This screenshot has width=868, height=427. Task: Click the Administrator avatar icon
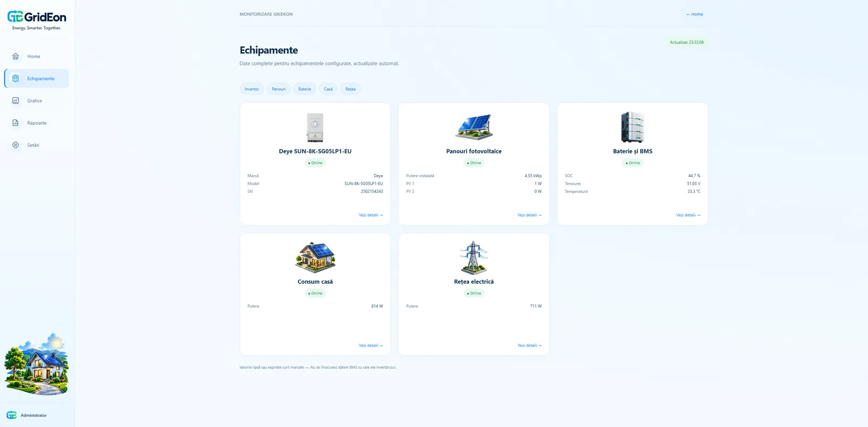(x=11, y=415)
